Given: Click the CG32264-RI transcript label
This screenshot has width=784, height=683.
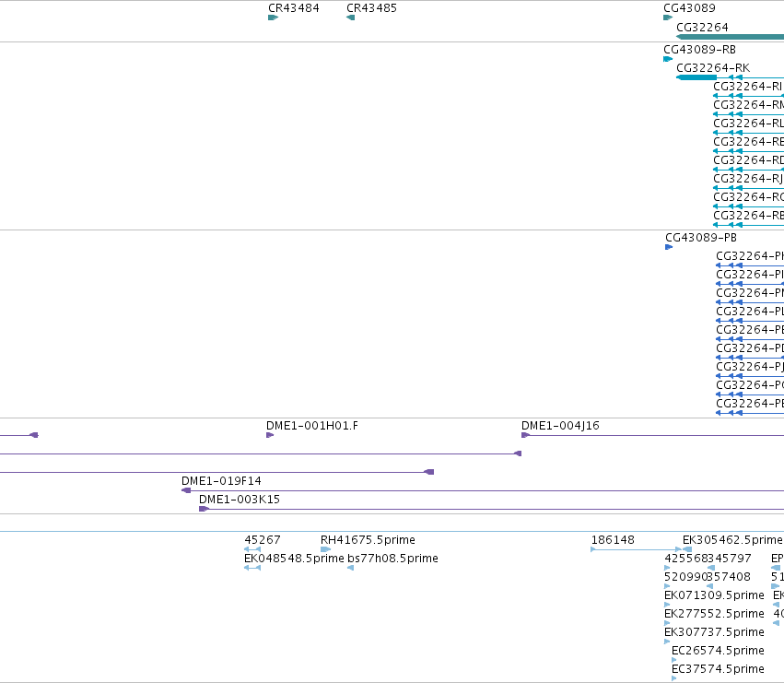Looking at the screenshot, I should point(747,87).
